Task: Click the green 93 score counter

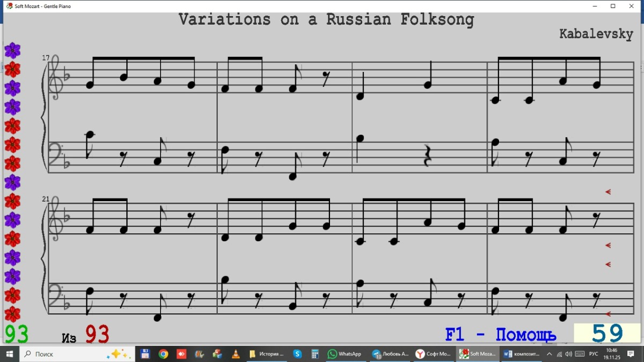Action: pyautogui.click(x=16, y=334)
